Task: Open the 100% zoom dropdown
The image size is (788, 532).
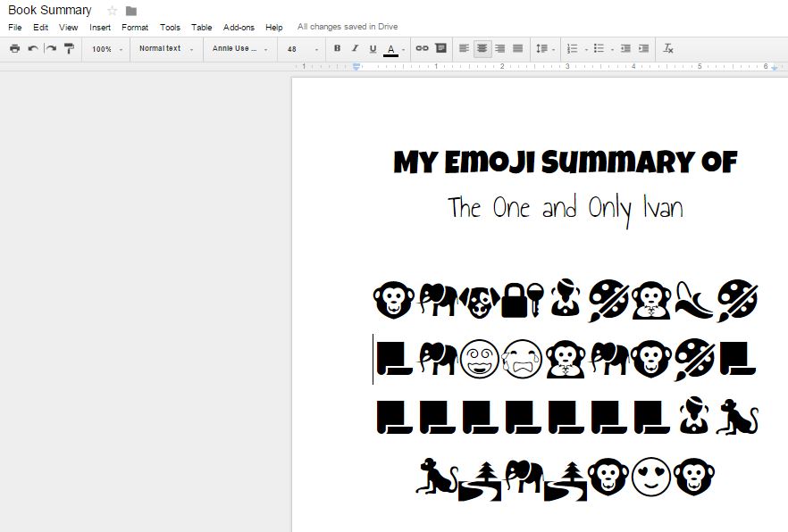Action: click(x=106, y=49)
